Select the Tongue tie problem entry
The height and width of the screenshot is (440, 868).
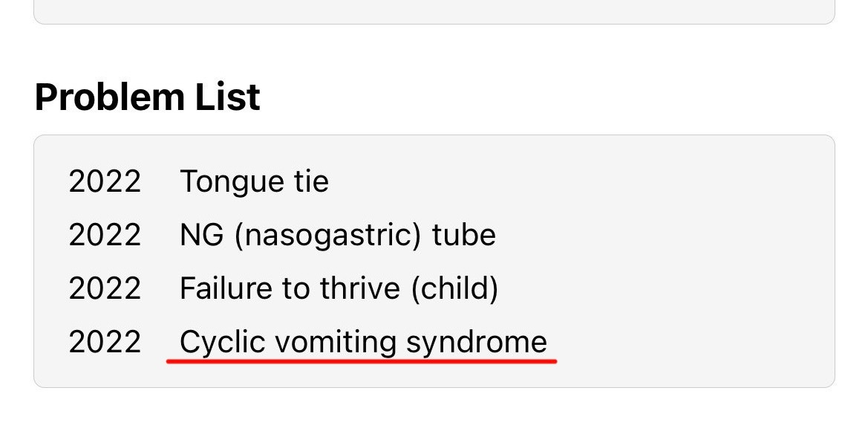[x=254, y=181]
